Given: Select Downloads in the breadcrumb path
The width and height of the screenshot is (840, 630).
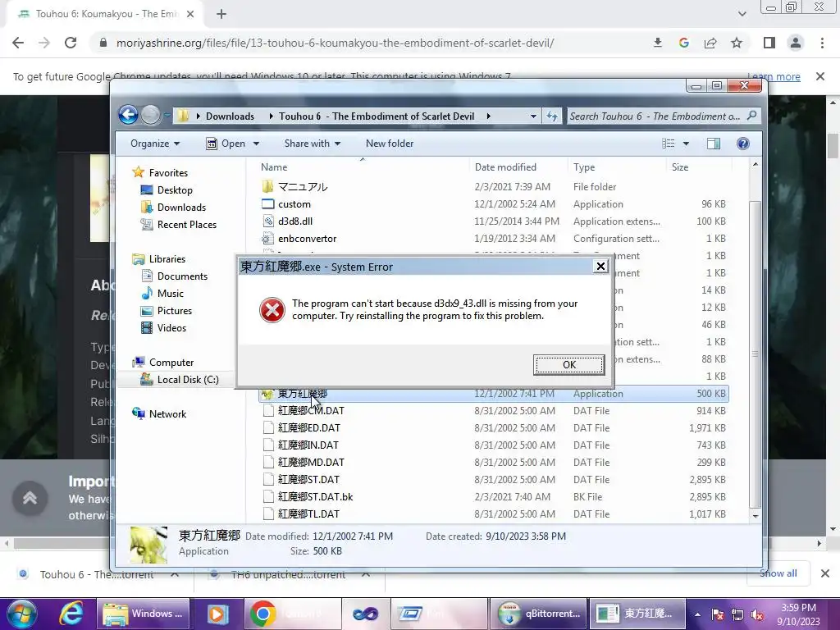Looking at the screenshot, I should [230, 116].
